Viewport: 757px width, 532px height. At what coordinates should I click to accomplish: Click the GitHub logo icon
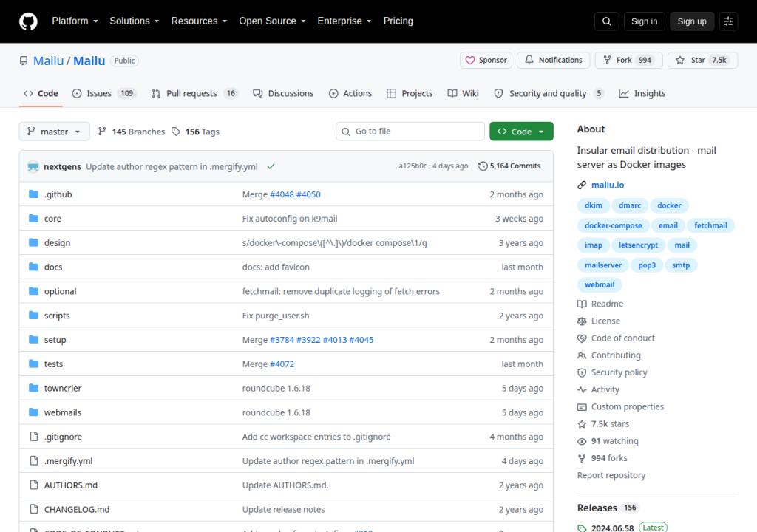[28, 21]
